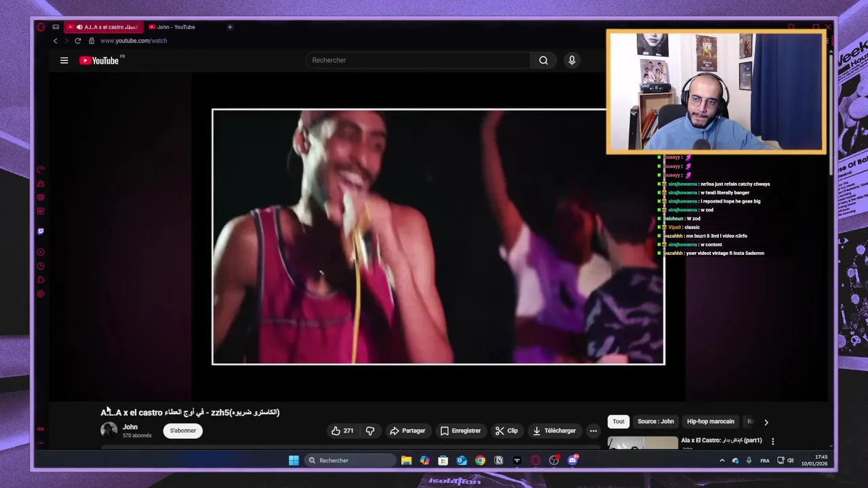
Task: Open the Opera GX menu logo
Action: pos(41,27)
